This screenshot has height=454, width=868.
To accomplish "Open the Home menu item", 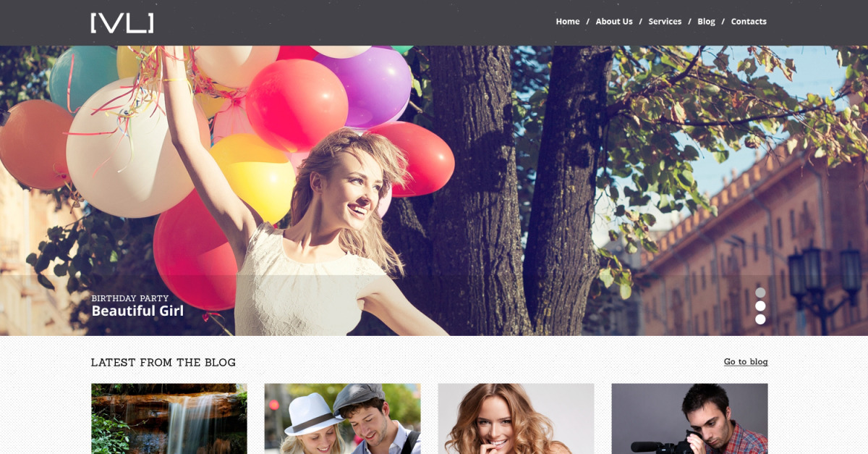I will 568,22.
